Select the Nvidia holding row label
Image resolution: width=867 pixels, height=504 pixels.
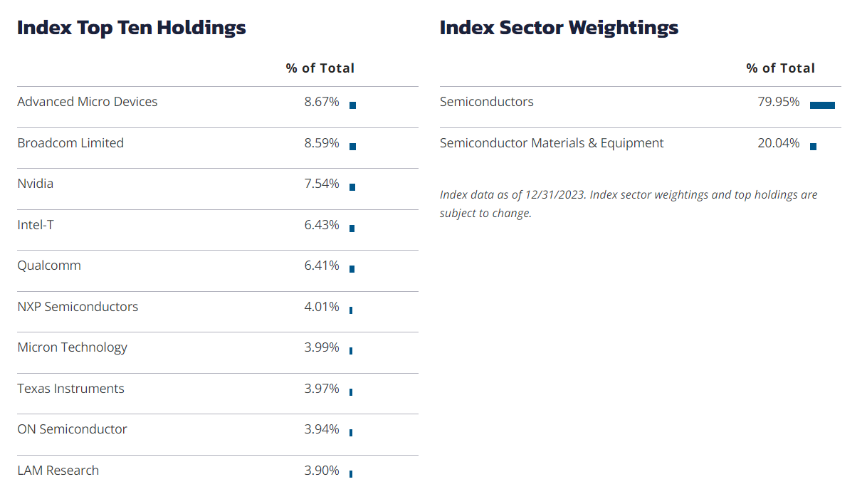[36, 184]
